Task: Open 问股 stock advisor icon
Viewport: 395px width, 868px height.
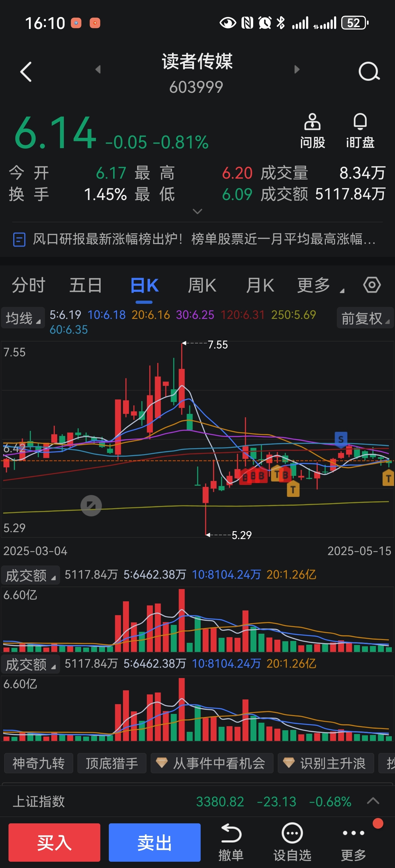Action: pyautogui.click(x=312, y=122)
